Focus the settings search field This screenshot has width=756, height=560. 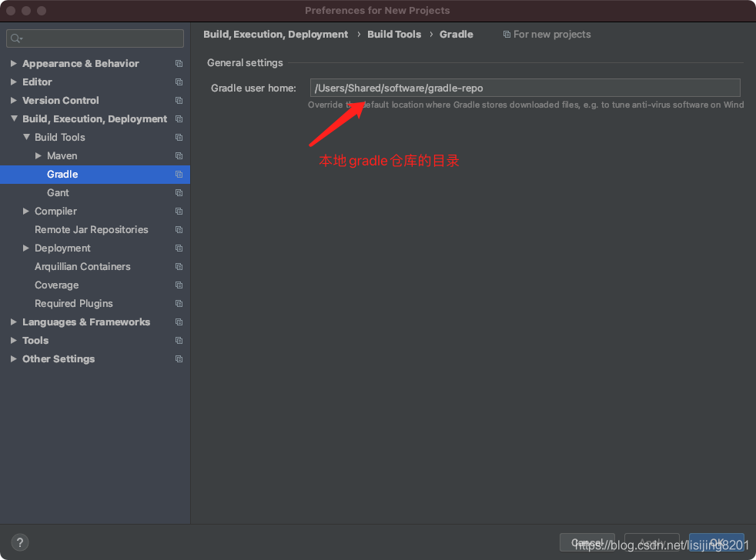pos(95,38)
